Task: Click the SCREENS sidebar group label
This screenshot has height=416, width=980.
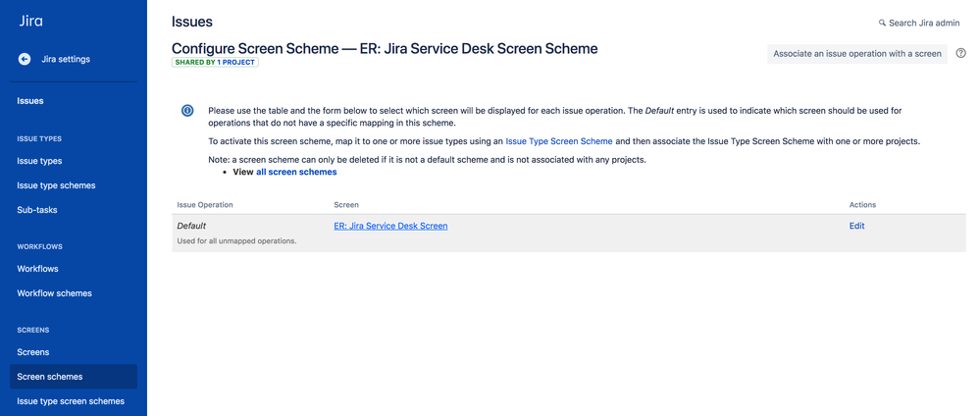Action: coord(33,330)
